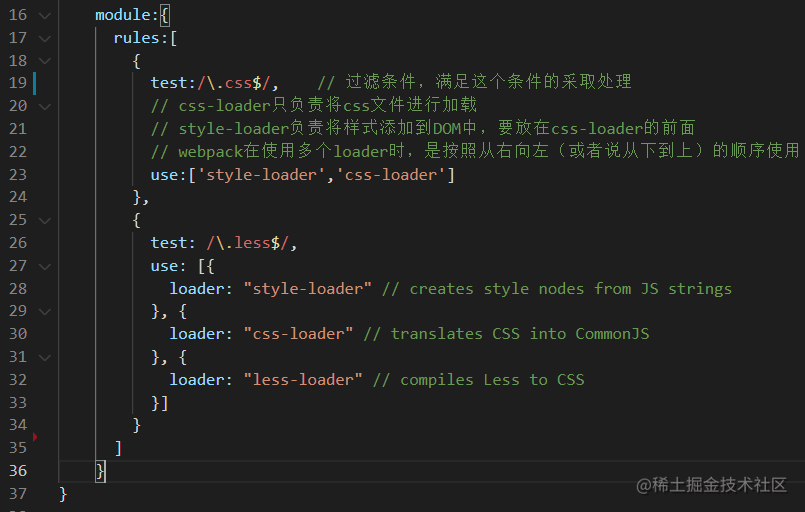
Task: Collapse the css-loader object at line 29
Action: 45,312
